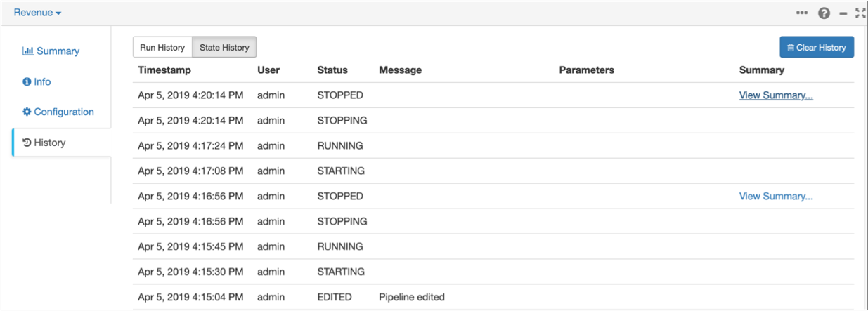Minimize the panel with the dash icon
Image resolution: width=868 pixels, height=311 pixels.
(843, 13)
